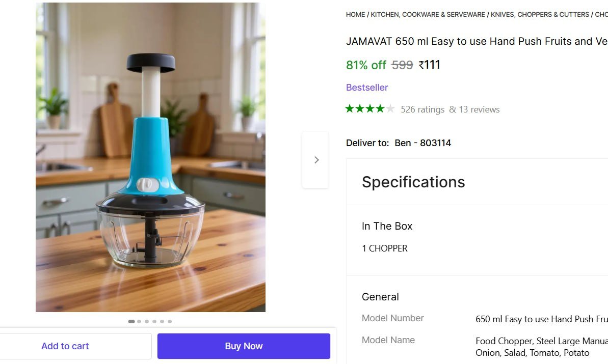Click the first green rating star

tap(350, 108)
